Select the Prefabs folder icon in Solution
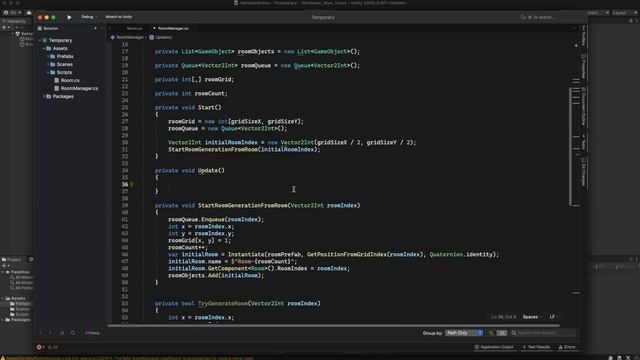Viewport: 640px width, 360px height. coord(53,56)
